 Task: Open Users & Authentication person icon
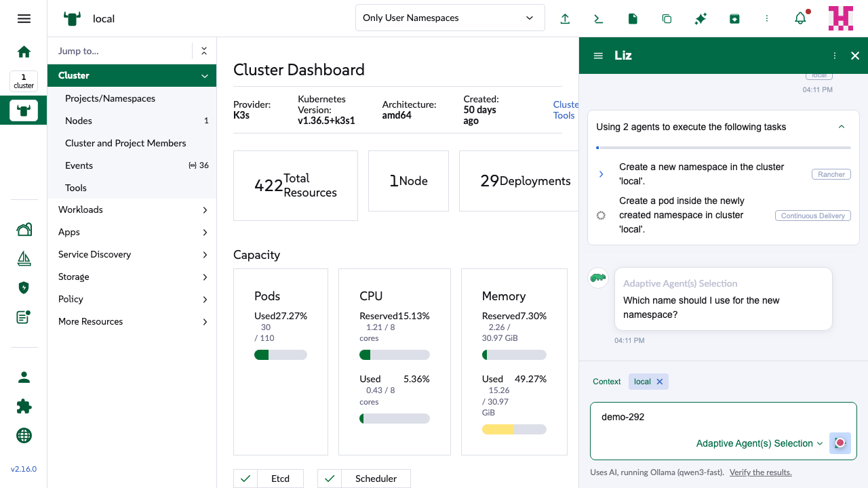tap(24, 378)
